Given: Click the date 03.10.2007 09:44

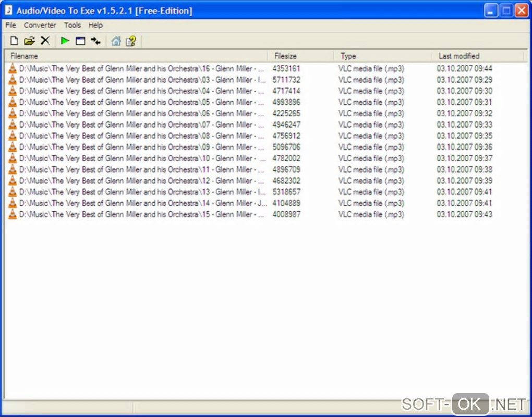Looking at the screenshot, I should [x=465, y=68].
